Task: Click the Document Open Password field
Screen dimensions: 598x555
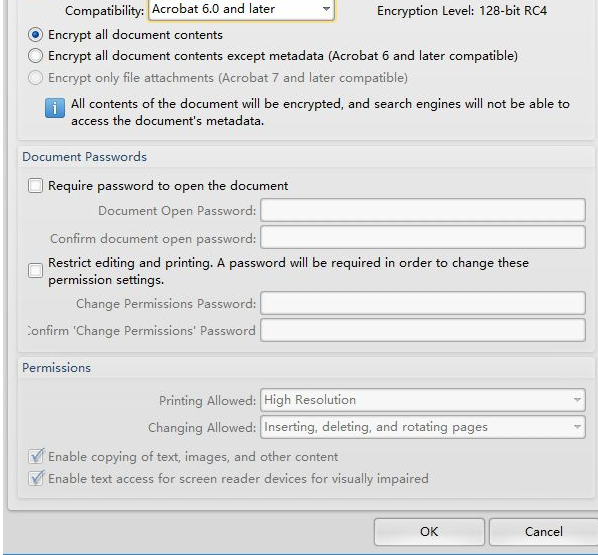Action: pos(423,210)
